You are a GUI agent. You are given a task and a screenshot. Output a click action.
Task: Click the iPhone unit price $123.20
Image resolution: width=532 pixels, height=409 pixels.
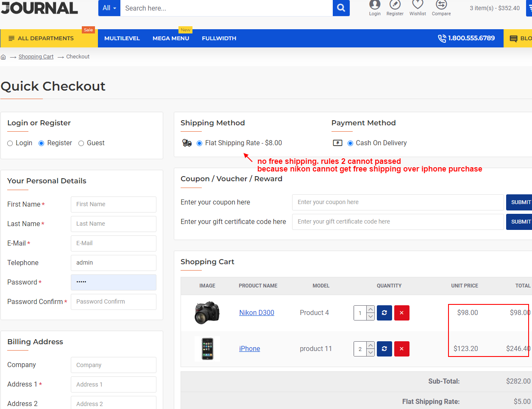(466, 349)
